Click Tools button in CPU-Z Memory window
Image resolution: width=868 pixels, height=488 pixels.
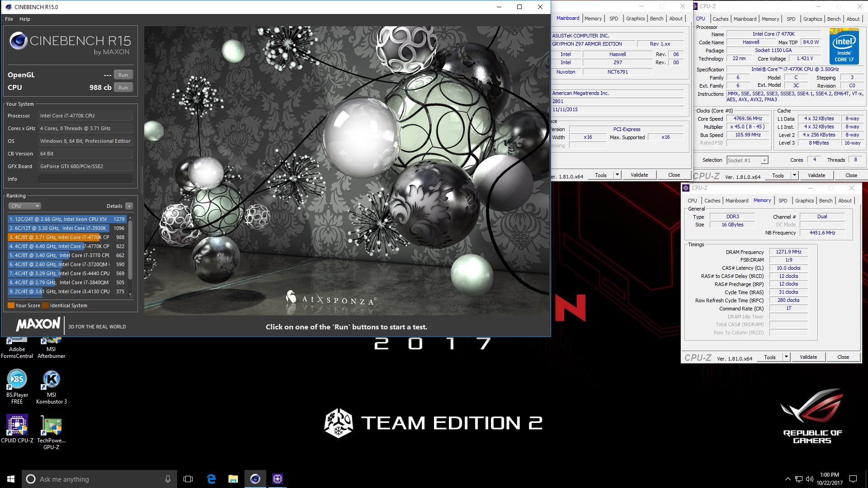tap(770, 357)
